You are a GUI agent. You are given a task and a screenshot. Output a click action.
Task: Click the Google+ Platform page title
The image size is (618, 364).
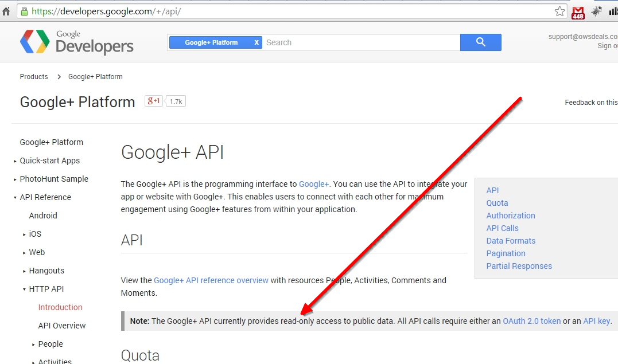pos(77,102)
